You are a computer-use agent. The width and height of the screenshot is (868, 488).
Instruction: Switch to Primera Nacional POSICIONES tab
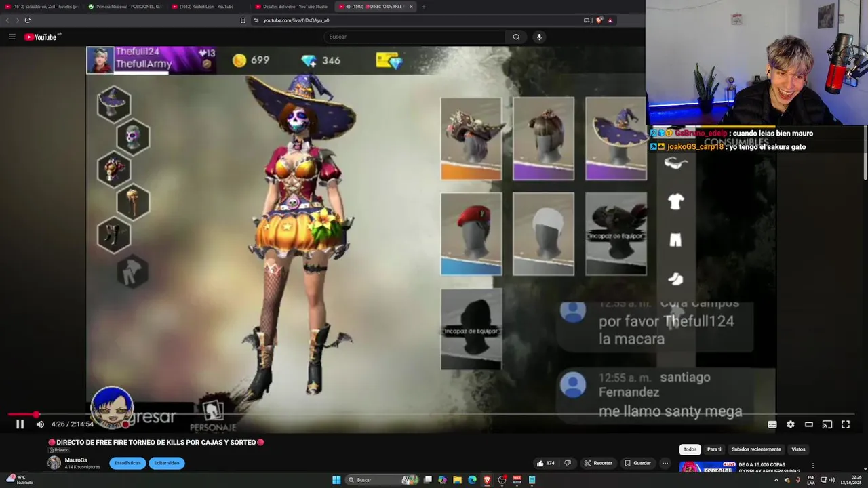125,7
